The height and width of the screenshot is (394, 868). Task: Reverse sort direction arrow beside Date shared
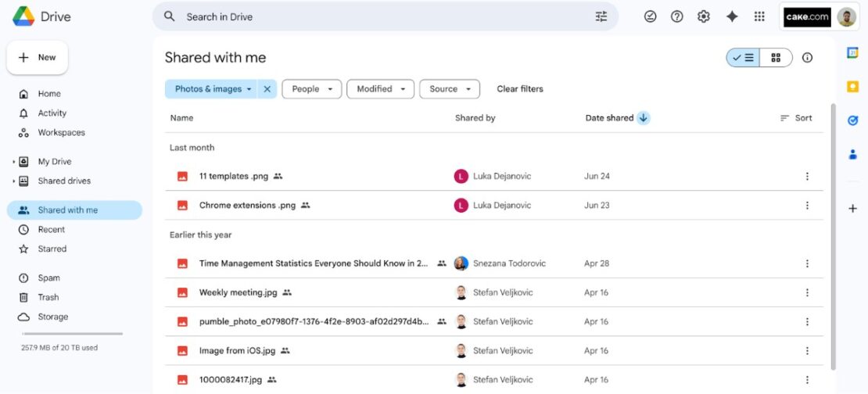click(x=643, y=118)
